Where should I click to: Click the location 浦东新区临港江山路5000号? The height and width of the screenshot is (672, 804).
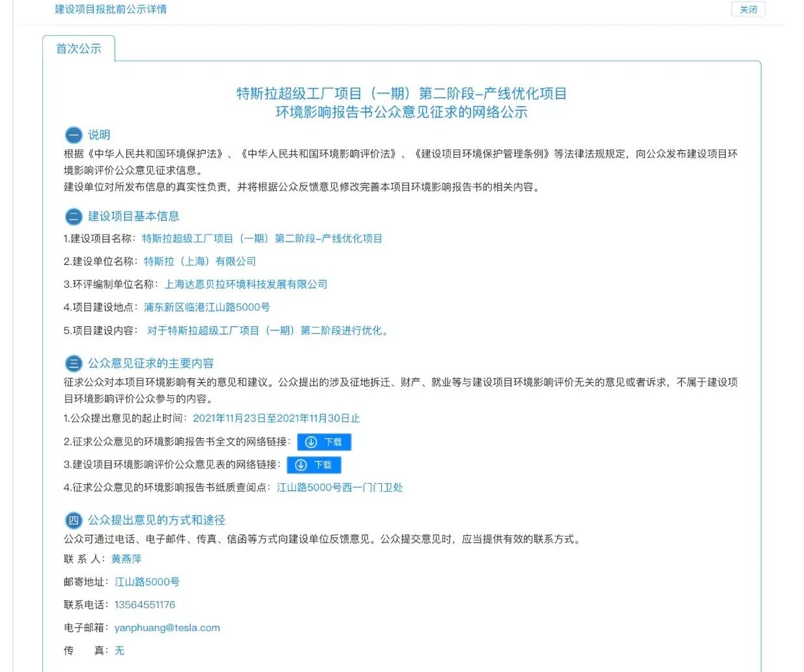point(207,307)
